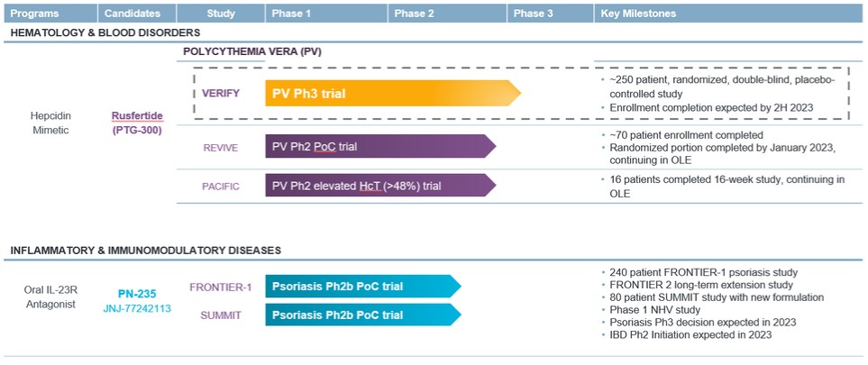Select the Polycythemia Vera (PV) heading
The height and width of the screenshot is (365, 868).
click(x=252, y=51)
